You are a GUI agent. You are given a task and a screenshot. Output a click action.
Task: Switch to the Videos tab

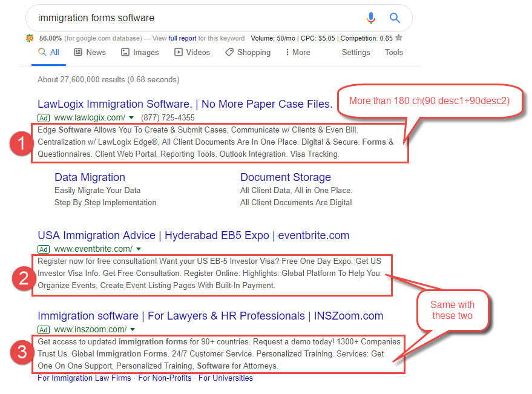[192, 52]
